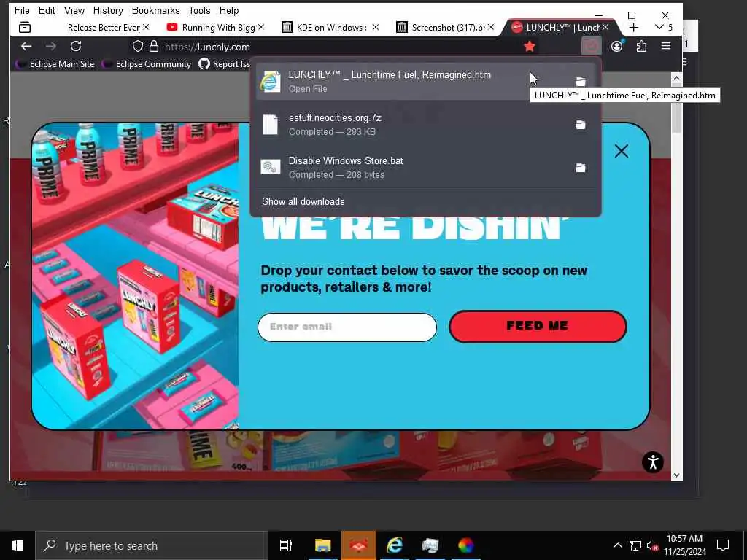This screenshot has height=560, width=747.
Task: Click the muted volume tray icon
Action: 652,545
